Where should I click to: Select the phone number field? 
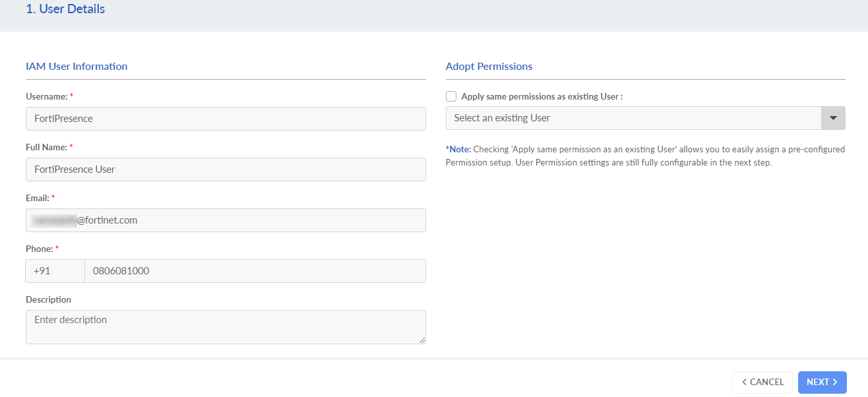point(255,271)
